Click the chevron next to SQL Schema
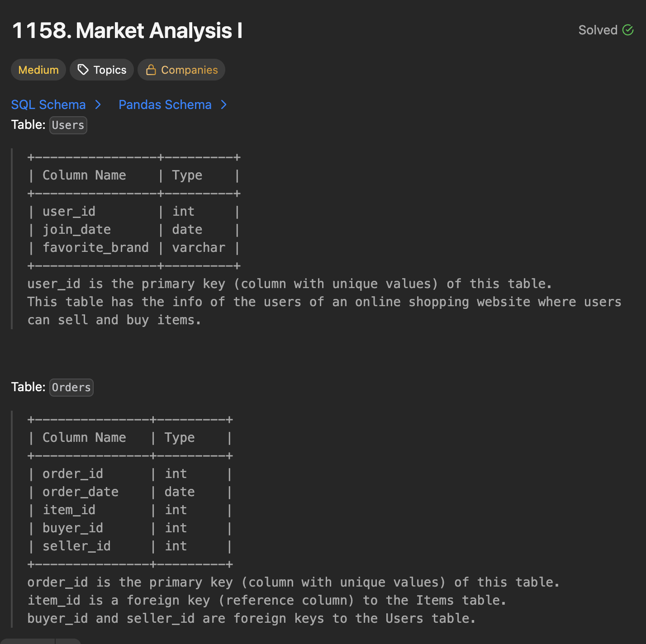Viewport: 646px width, 644px height. pos(98,104)
